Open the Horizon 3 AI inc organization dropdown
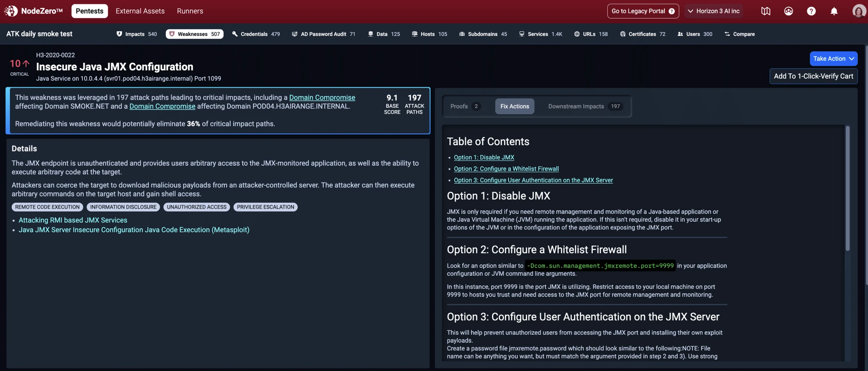868x371 pixels. pyautogui.click(x=713, y=11)
